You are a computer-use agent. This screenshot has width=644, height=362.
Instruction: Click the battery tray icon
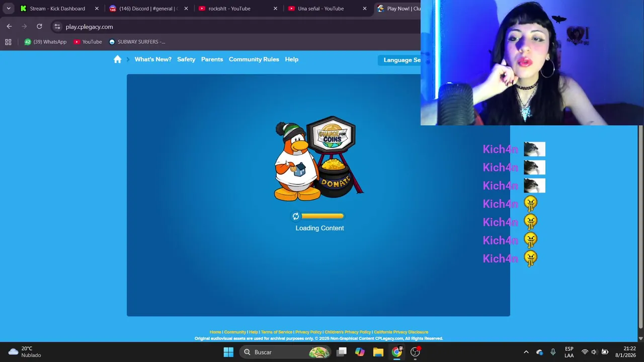[x=605, y=352]
